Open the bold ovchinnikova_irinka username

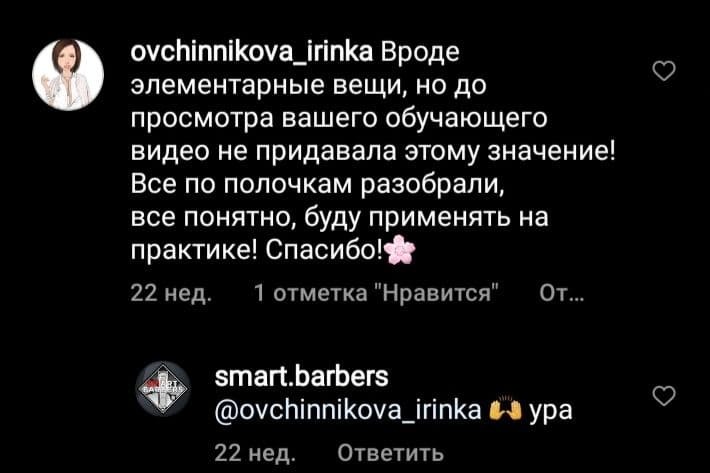(x=252, y=52)
